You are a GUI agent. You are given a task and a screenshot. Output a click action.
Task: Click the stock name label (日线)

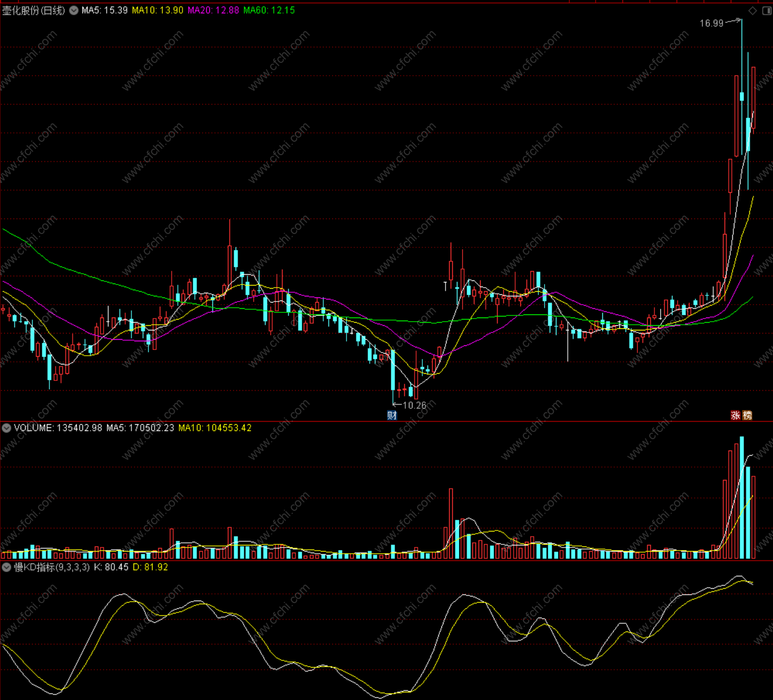[x=34, y=10]
